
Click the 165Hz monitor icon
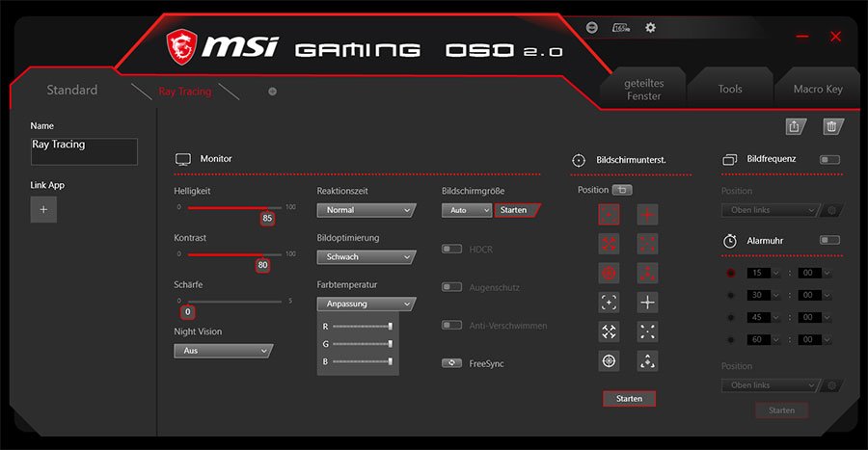620,27
